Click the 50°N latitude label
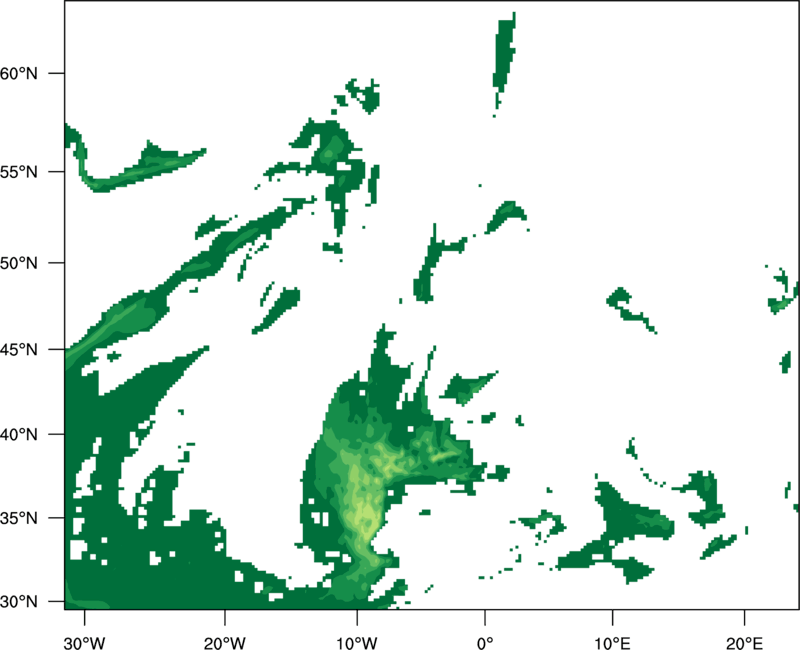The image size is (800, 650). 19,263
